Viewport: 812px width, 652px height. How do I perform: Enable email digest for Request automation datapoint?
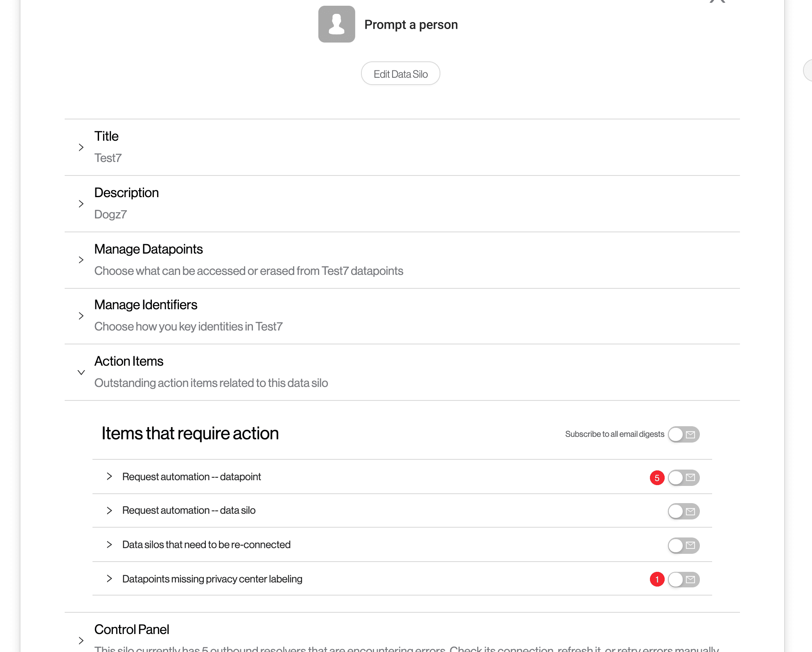pyautogui.click(x=683, y=478)
